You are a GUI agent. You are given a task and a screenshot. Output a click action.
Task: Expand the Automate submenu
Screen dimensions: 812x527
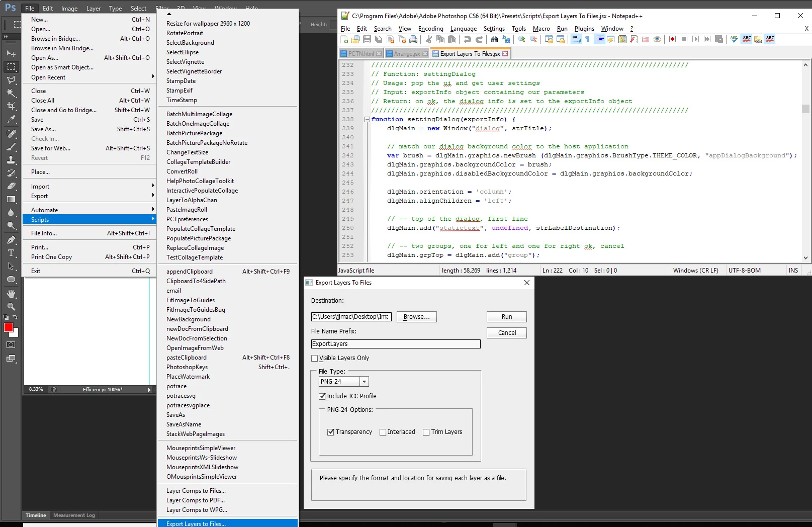coord(89,210)
